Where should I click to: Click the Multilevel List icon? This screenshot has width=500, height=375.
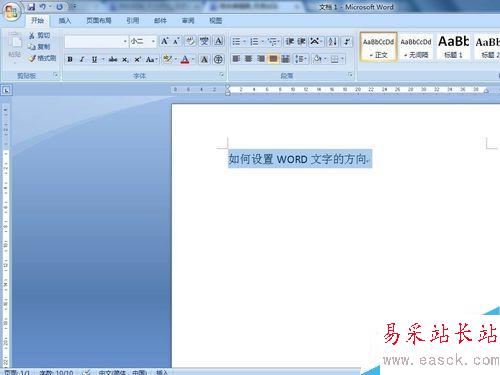tap(273, 41)
